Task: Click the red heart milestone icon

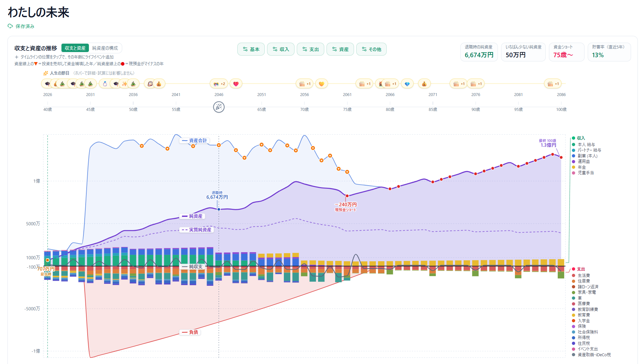Action: coord(236,84)
